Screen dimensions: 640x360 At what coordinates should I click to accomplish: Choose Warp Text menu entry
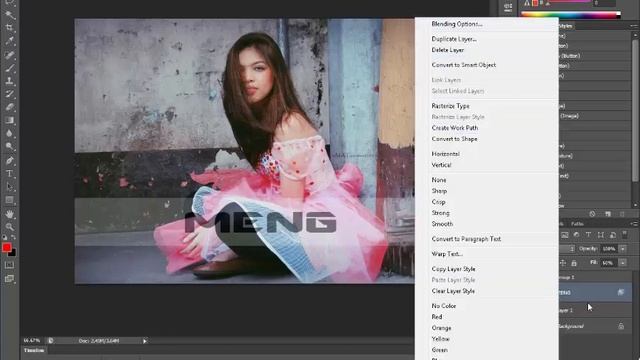pos(447,254)
